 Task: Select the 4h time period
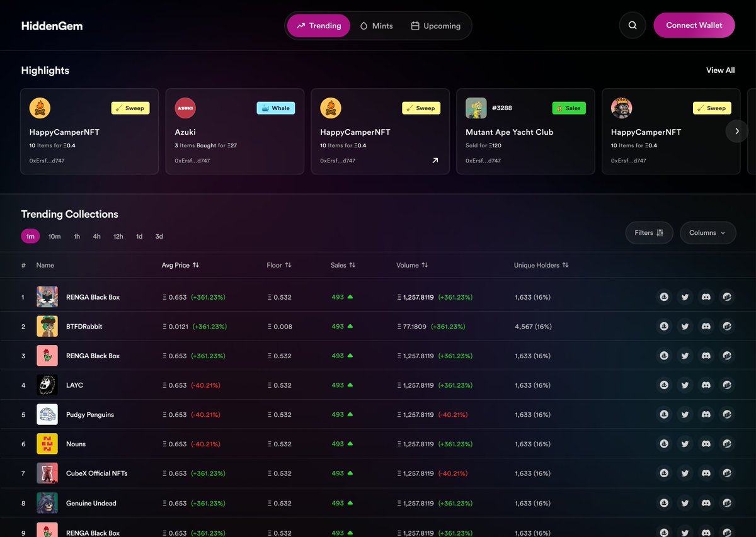pyautogui.click(x=96, y=236)
